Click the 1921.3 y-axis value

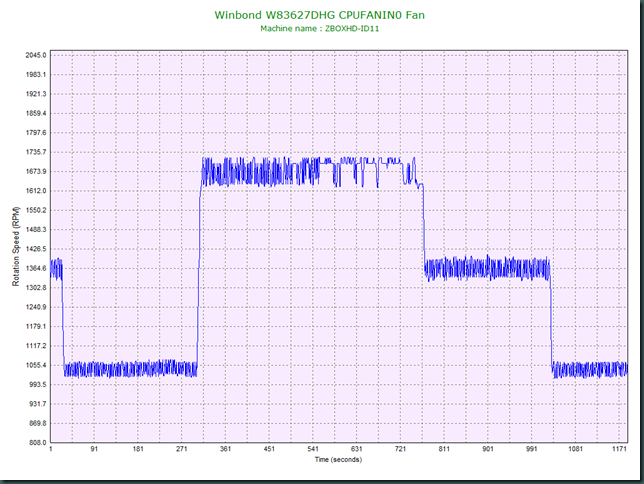(x=36, y=94)
